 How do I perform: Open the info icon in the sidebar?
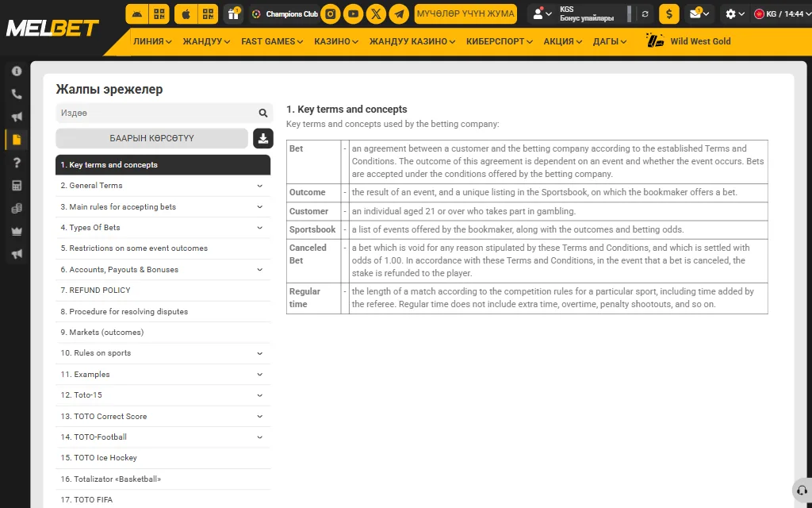click(17, 71)
